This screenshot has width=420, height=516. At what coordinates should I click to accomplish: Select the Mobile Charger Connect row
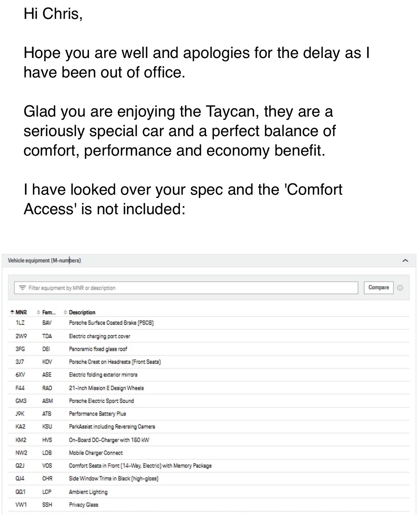(209, 453)
